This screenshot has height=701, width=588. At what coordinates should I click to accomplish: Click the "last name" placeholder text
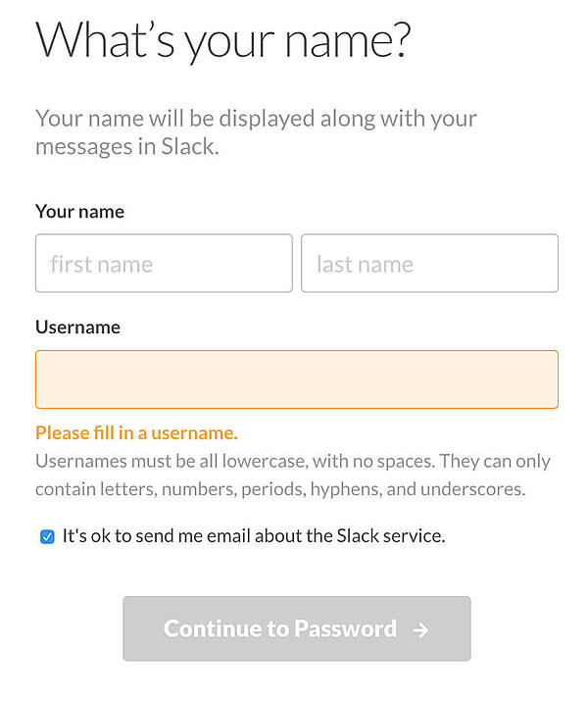(x=365, y=264)
